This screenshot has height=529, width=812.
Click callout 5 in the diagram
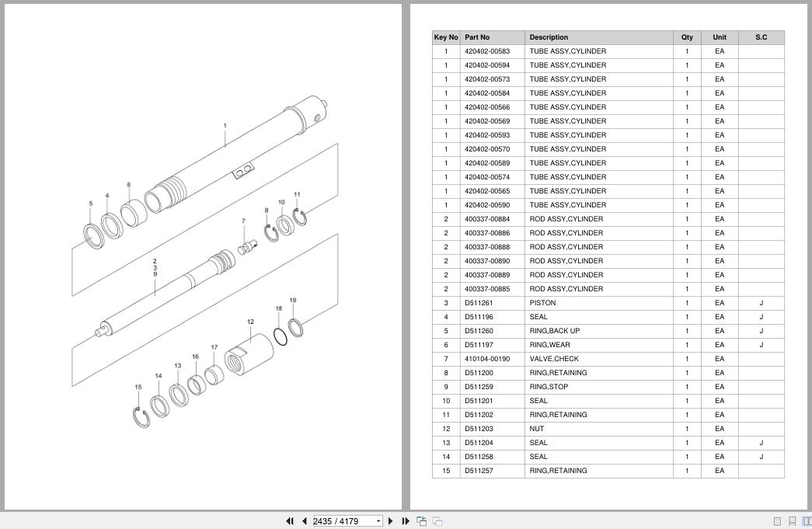tap(91, 204)
